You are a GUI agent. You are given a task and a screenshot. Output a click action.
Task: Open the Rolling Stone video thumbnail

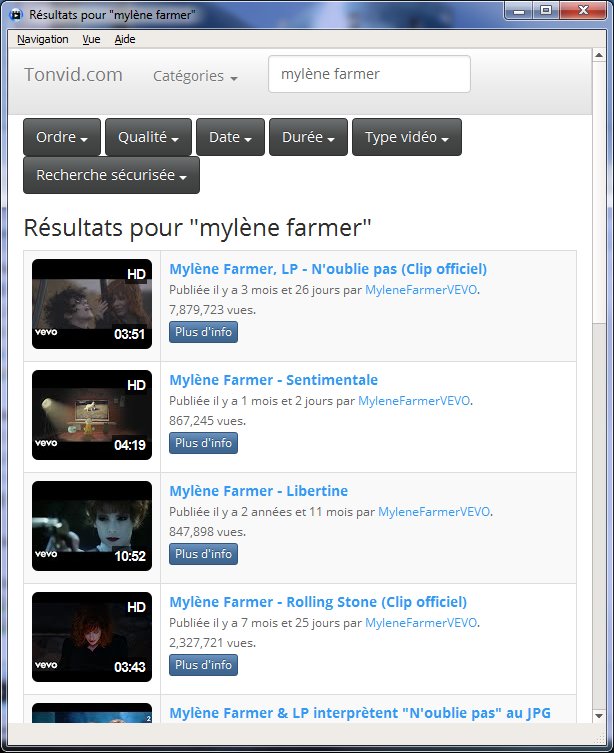tap(92, 637)
